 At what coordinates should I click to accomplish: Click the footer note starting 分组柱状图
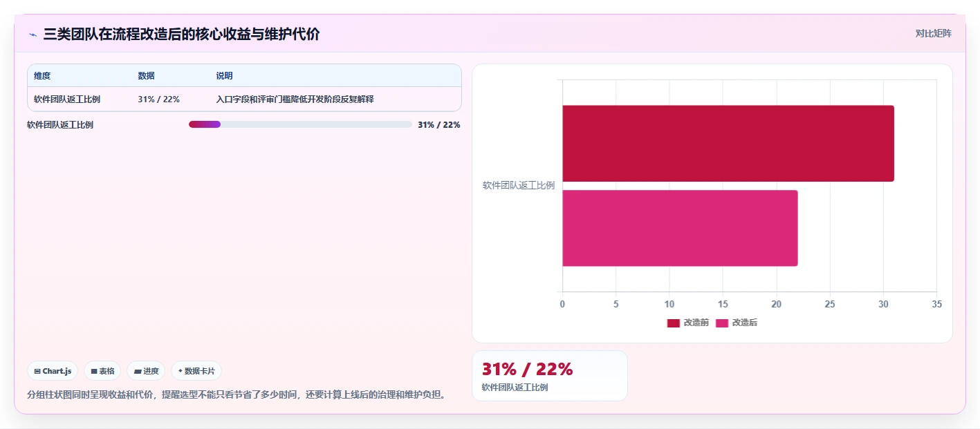click(236, 394)
